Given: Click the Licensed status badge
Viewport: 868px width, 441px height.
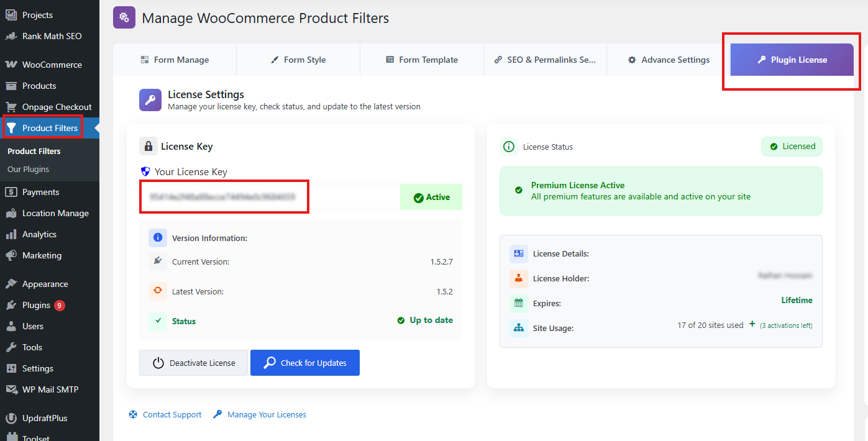Looking at the screenshot, I should click(x=792, y=147).
